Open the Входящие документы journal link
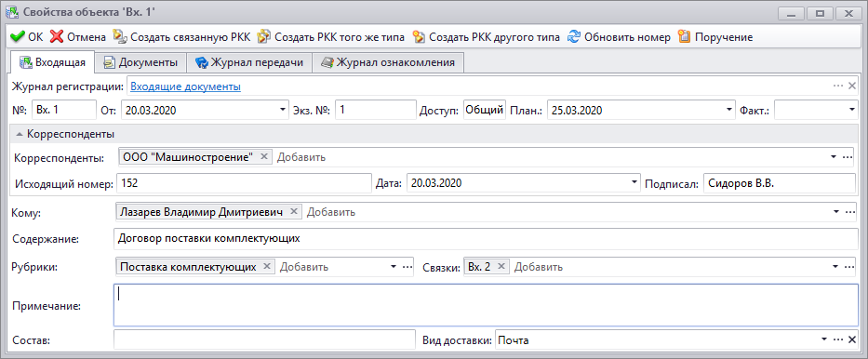The width and height of the screenshot is (868, 359). 185,86
